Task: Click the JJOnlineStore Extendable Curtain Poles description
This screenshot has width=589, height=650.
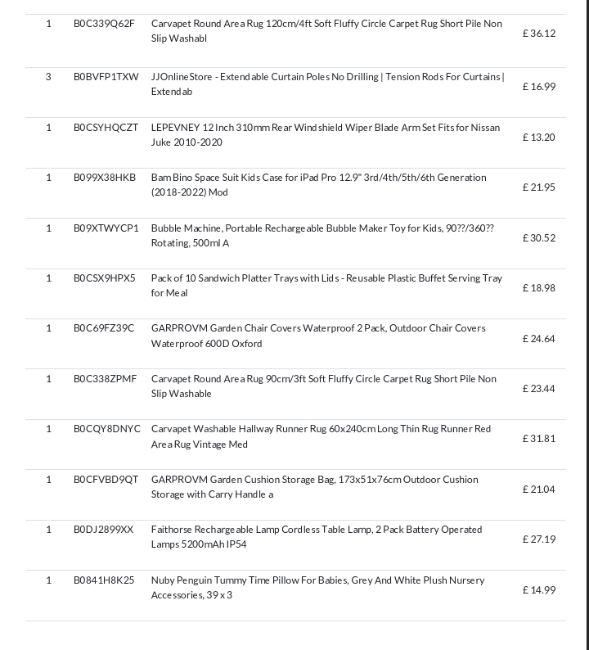Action: click(x=327, y=84)
